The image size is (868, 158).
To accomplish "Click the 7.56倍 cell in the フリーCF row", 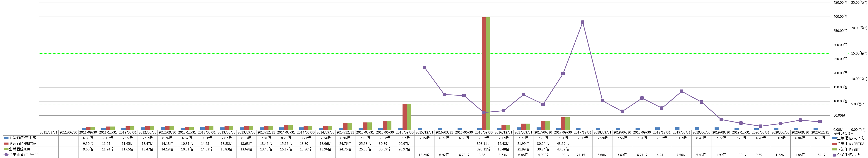I will [x=682, y=155].
